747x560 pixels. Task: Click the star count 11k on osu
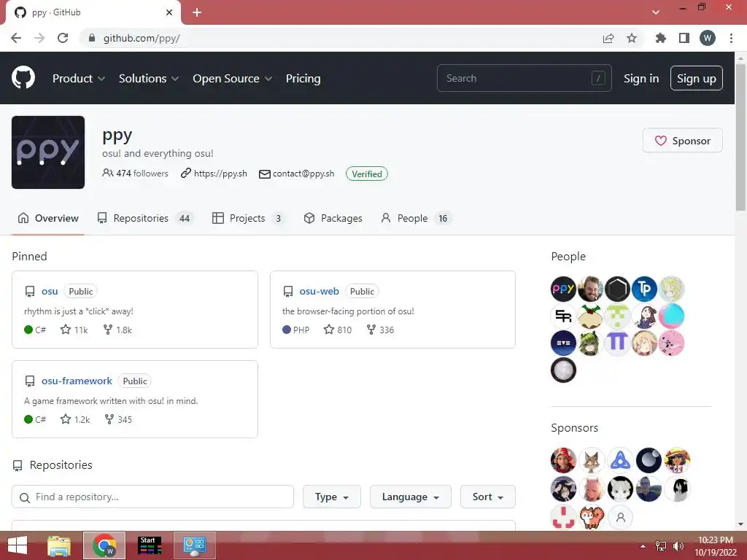click(x=74, y=330)
